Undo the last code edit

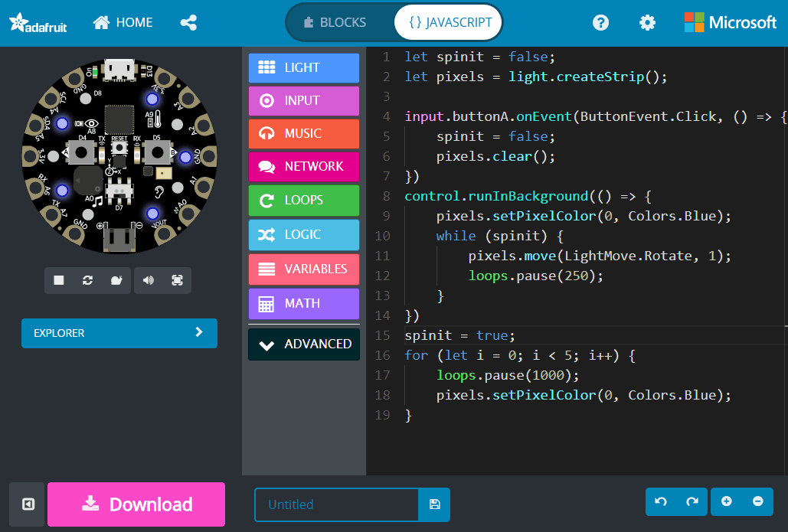coord(660,501)
